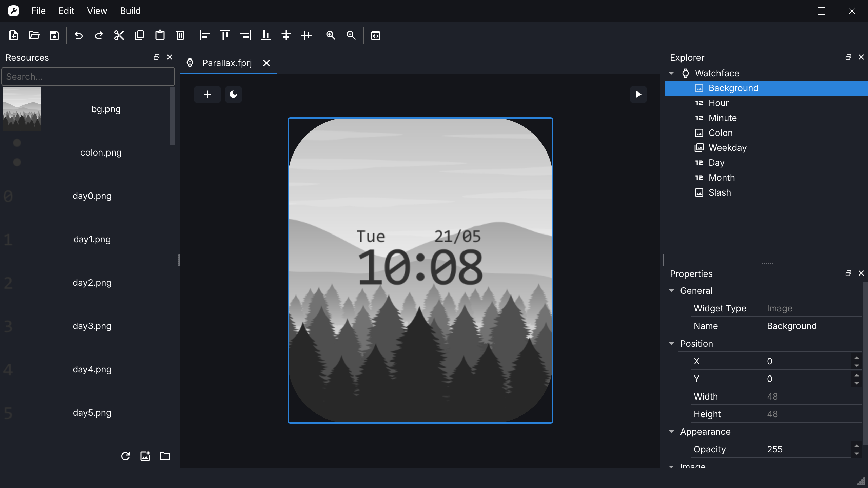The width and height of the screenshot is (868, 488).
Task: Toggle dark mode preview button
Action: coord(233,95)
